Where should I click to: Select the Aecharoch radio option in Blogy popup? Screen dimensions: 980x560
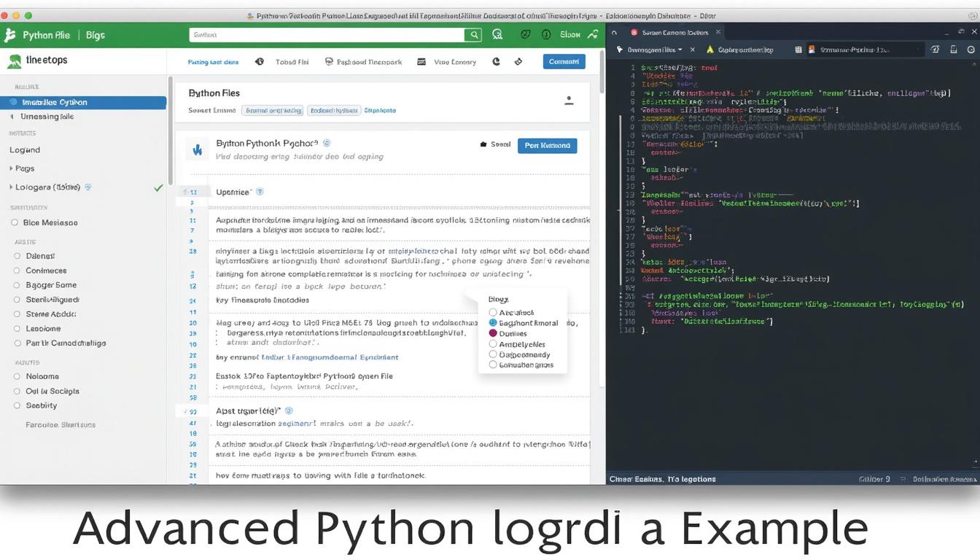[x=492, y=311]
